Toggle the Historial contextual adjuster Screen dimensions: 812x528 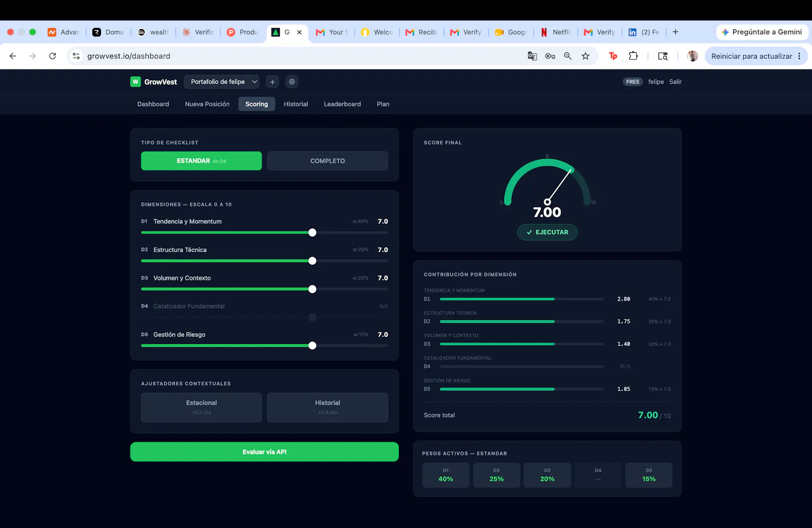328,407
